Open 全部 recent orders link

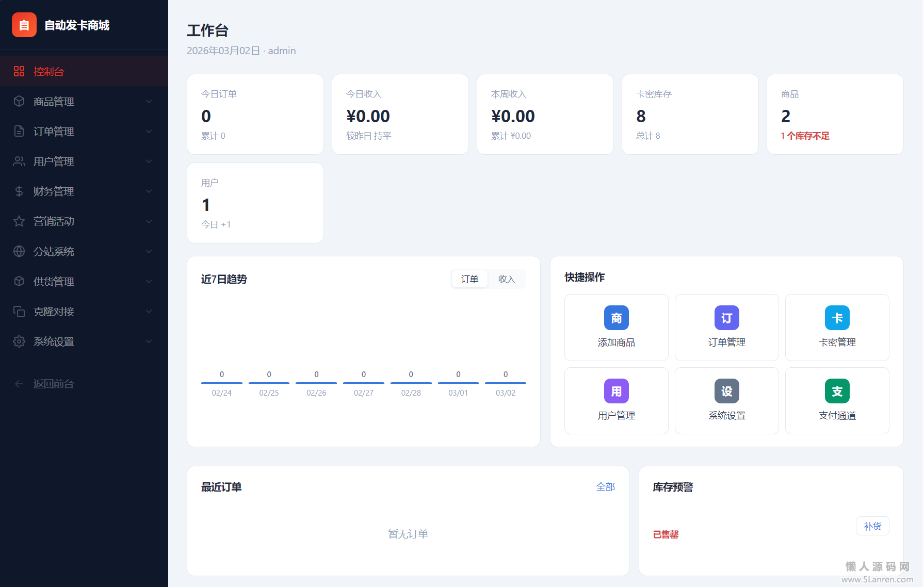(x=605, y=487)
